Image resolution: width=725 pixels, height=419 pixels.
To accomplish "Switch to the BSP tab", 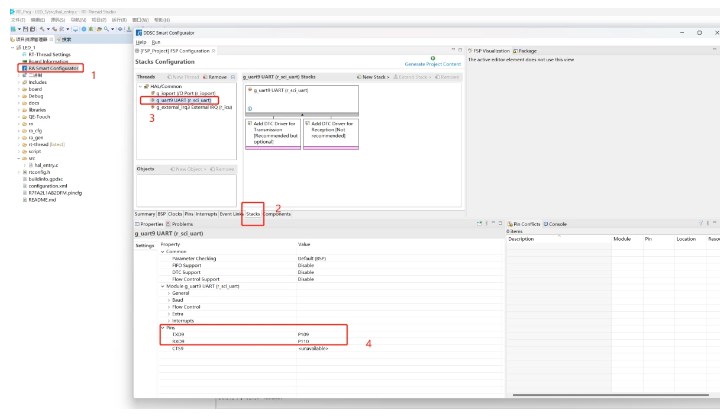I will (x=162, y=214).
